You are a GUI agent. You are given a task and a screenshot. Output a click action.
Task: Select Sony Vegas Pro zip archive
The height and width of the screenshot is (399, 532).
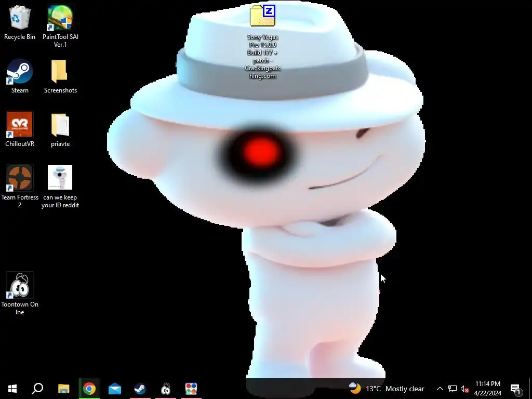click(262, 42)
